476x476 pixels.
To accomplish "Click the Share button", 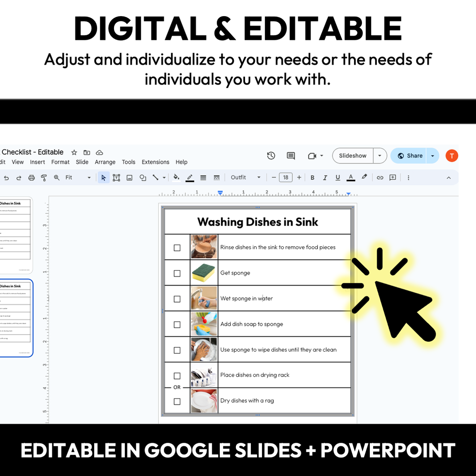I will pyautogui.click(x=410, y=156).
